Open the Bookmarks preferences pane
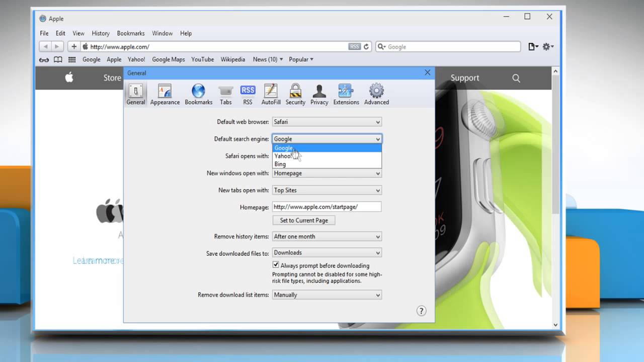This screenshot has width=644, height=362. coord(198,95)
